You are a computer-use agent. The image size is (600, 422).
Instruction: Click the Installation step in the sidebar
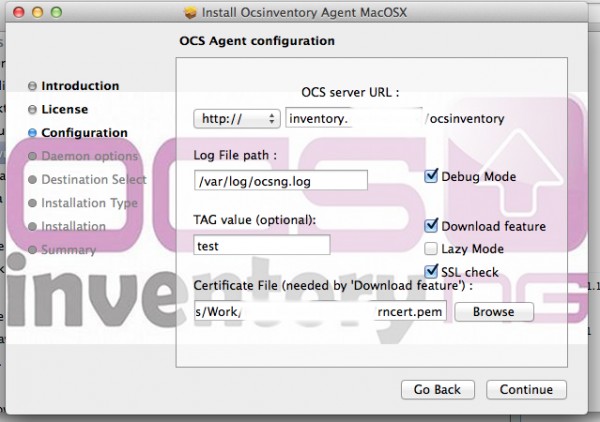(x=73, y=226)
